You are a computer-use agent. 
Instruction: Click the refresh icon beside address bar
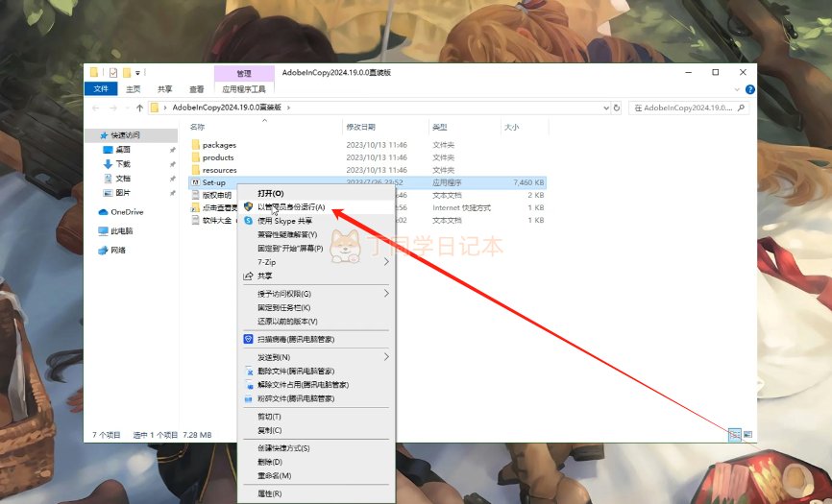click(x=616, y=108)
